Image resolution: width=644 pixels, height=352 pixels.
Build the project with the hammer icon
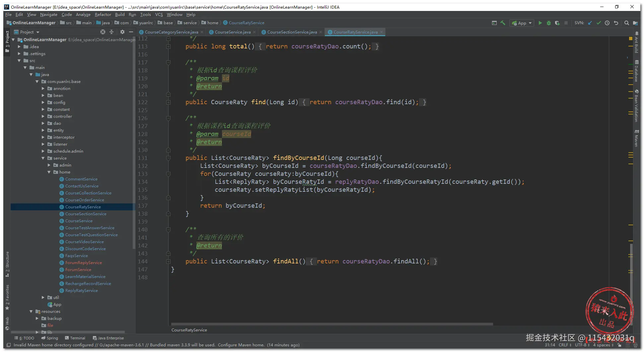(x=503, y=23)
